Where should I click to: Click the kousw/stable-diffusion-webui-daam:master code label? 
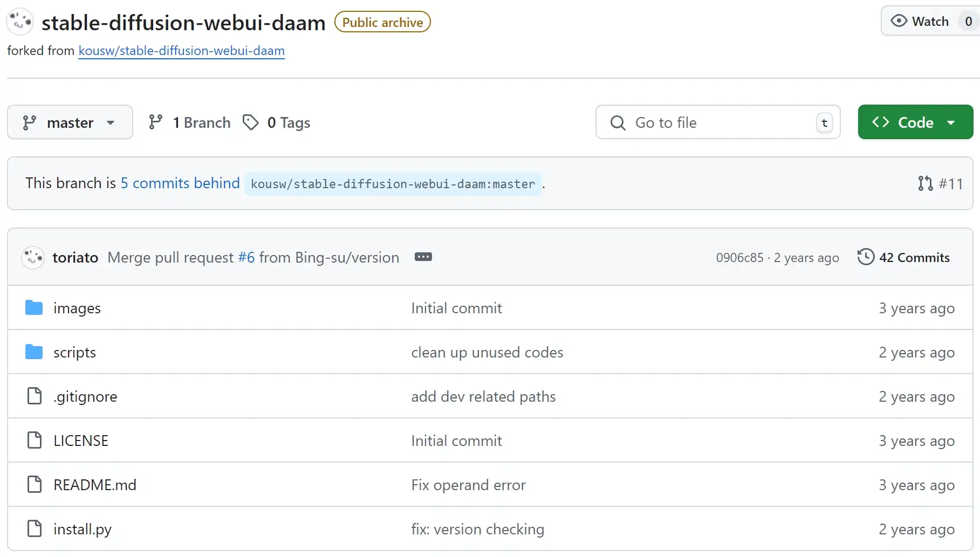[393, 184]
